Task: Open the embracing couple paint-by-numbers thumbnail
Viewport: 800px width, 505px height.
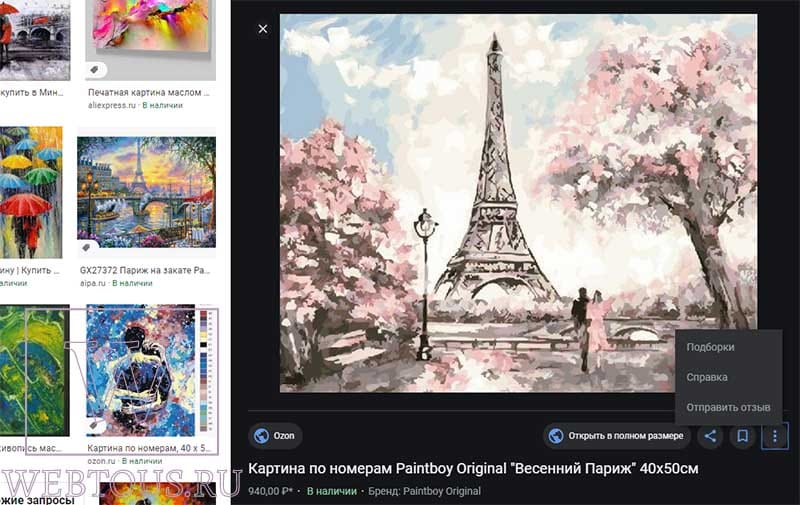Action: click(x=141, y=370)
